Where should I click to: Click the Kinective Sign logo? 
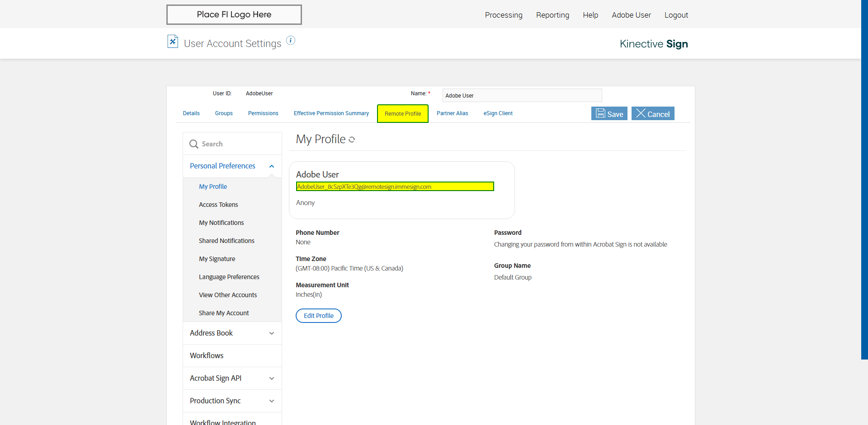(653, 44)
